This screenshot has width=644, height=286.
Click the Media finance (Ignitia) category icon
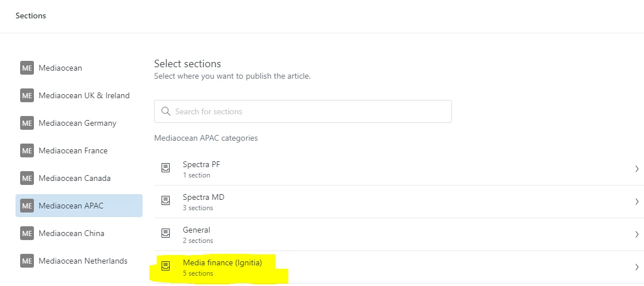[x=166, y=266]
